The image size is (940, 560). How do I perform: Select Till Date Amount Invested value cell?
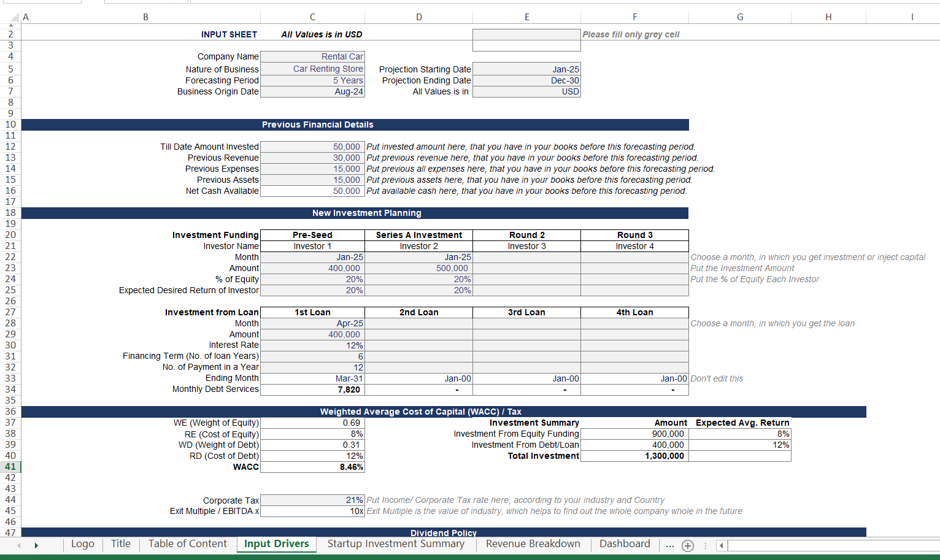[312, 147]
